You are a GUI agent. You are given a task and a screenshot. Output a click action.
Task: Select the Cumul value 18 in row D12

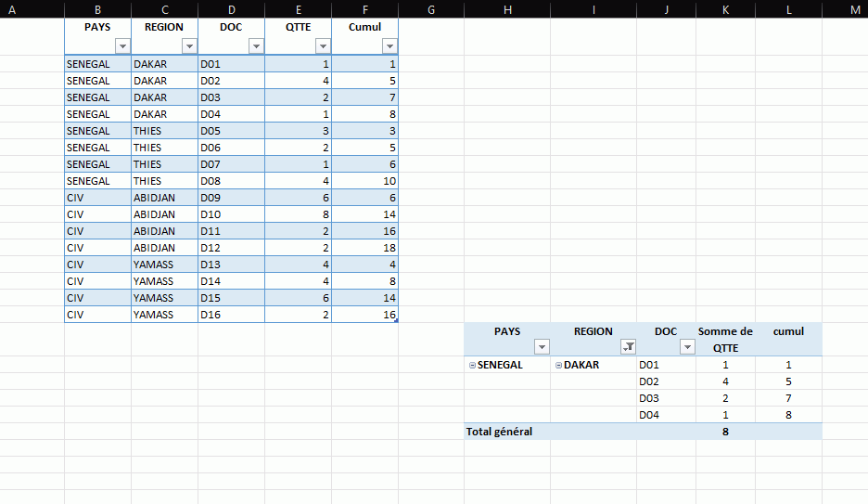click(x=364, y=248)
